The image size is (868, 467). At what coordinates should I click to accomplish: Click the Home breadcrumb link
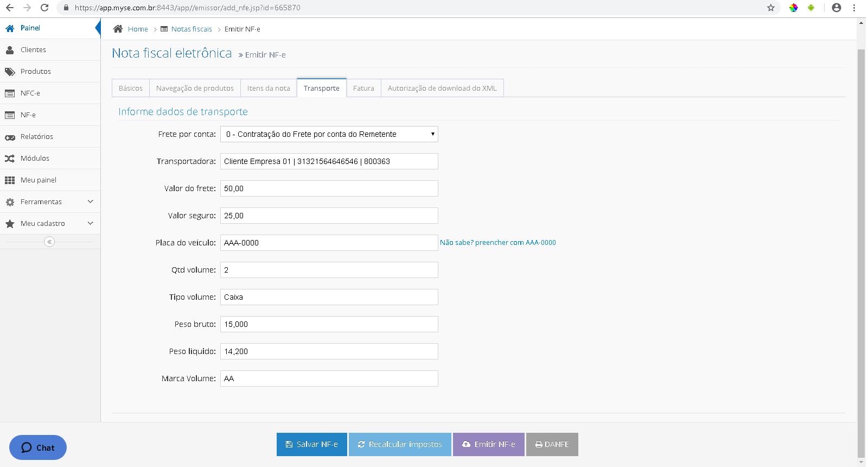[x=138, y=29]
